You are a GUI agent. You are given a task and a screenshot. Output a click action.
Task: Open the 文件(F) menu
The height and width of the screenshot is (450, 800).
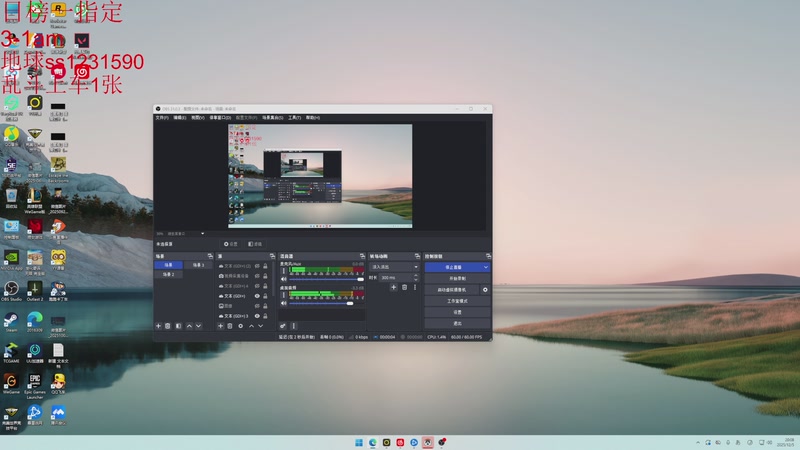[161, 117]
